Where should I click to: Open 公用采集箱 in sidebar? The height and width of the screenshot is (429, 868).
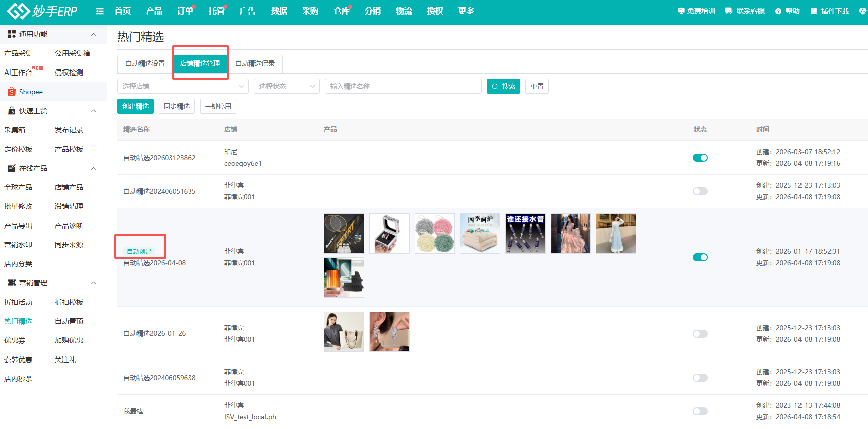click(73, 53)
